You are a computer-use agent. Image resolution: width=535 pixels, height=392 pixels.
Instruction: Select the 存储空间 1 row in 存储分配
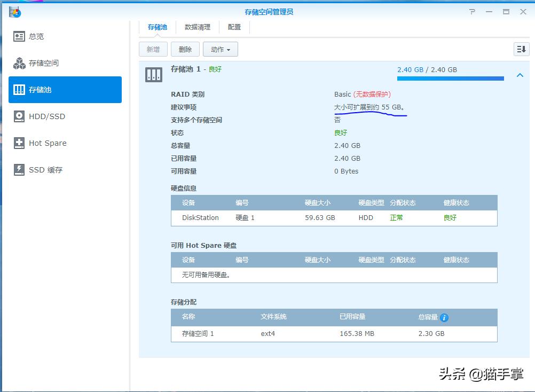334,334
